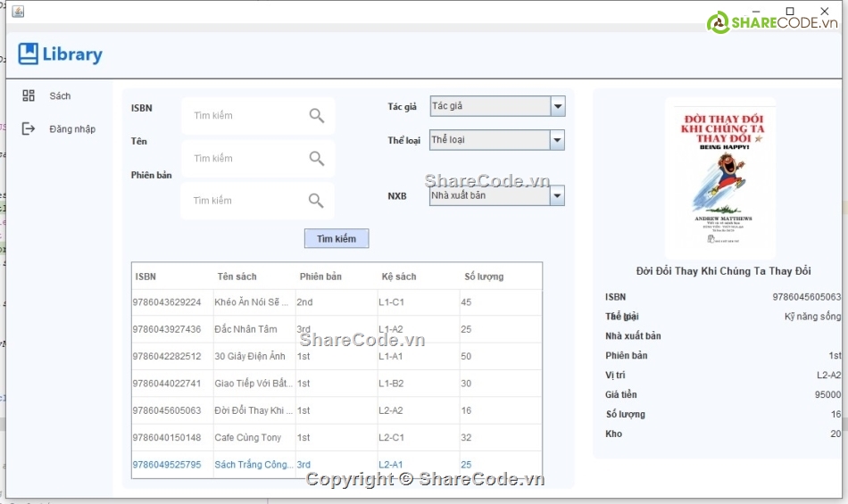Viewport: 848px width, 504px height.
Task: Click the Java app icon in title bar
Action: pyautogui.click(x=18, y=12)
